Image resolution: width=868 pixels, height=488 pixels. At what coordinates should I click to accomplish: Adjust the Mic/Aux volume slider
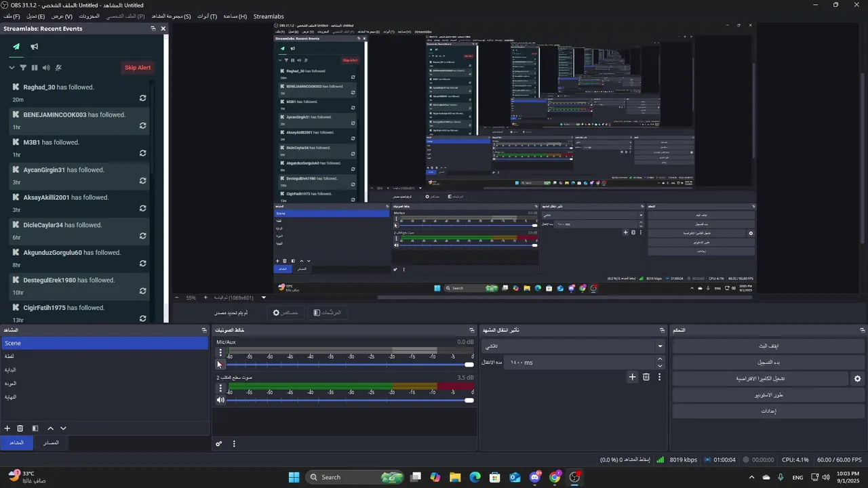350,365
